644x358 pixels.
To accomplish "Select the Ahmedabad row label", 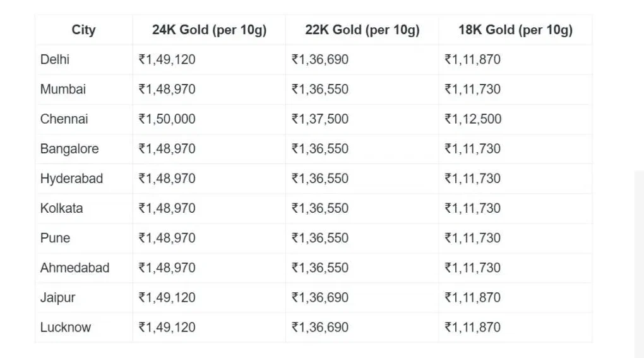I will (75, 268).
